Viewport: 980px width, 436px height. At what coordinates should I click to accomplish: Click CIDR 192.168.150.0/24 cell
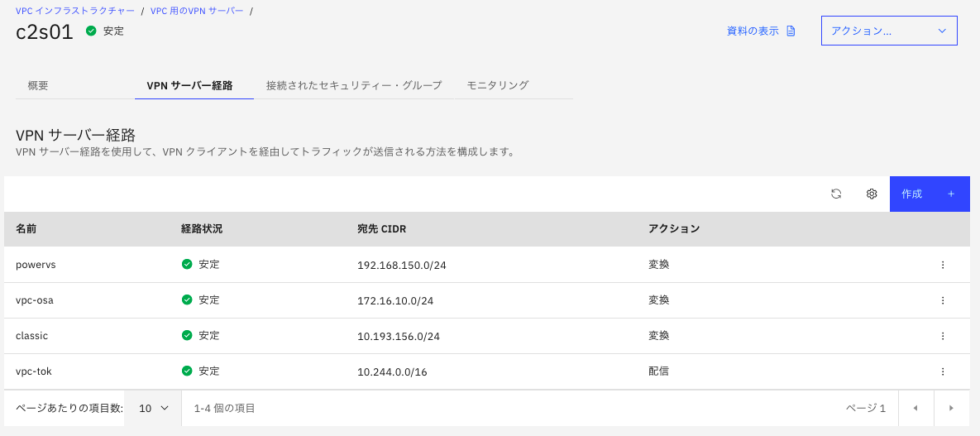coord(401,266)
